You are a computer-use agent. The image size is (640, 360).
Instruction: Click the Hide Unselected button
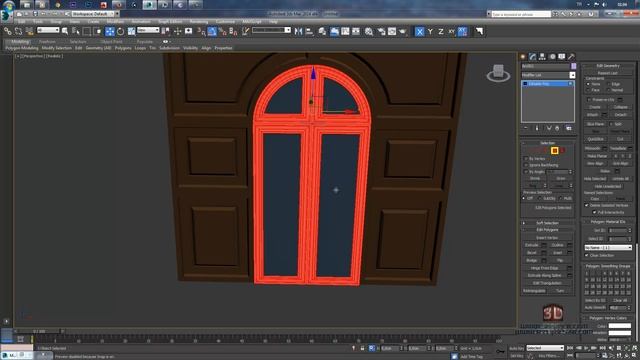pyautogui.click(x=608, y=187)
